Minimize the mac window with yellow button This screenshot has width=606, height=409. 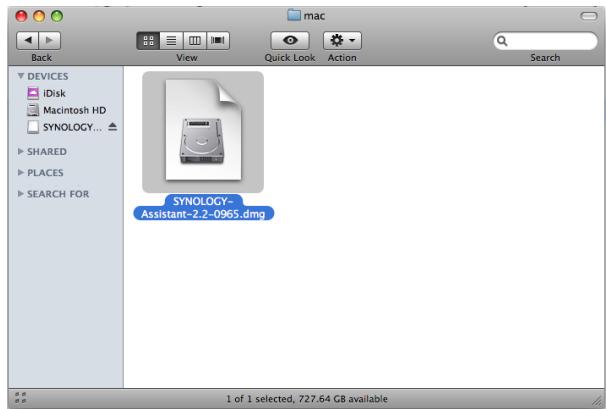[x=39, y=16]
